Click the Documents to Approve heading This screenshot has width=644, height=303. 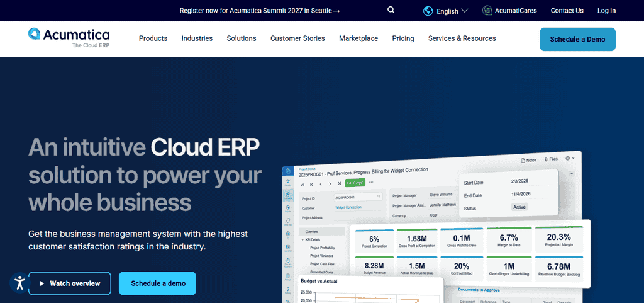(479, 290)
